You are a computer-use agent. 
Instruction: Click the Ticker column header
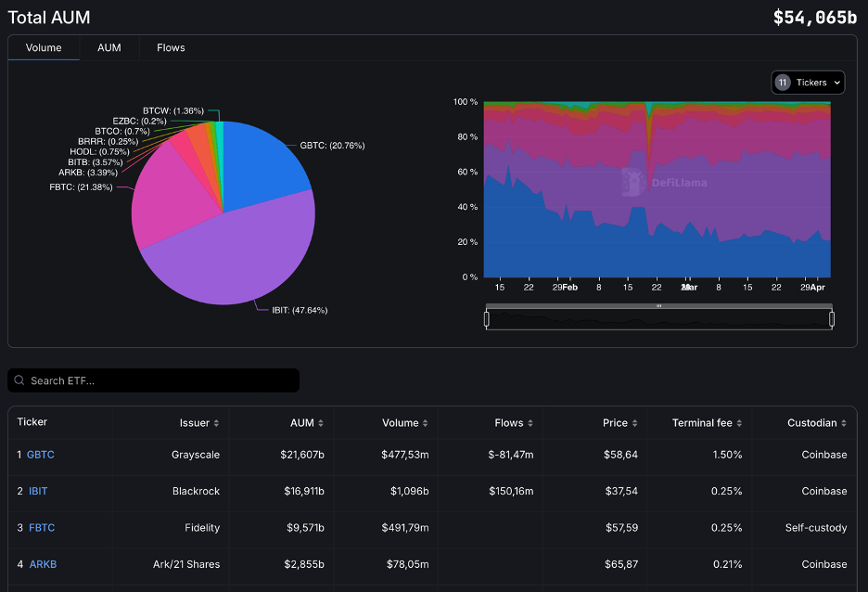32,422
